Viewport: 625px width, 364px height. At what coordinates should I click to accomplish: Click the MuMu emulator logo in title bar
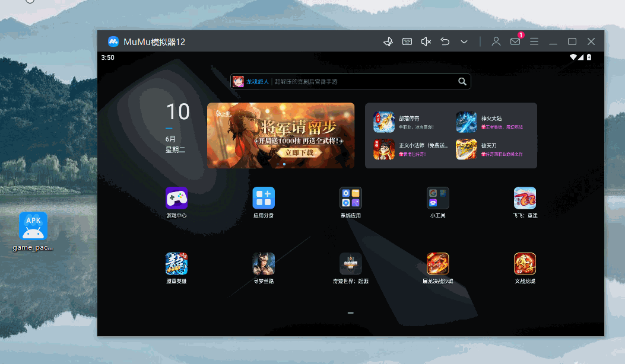113,41
